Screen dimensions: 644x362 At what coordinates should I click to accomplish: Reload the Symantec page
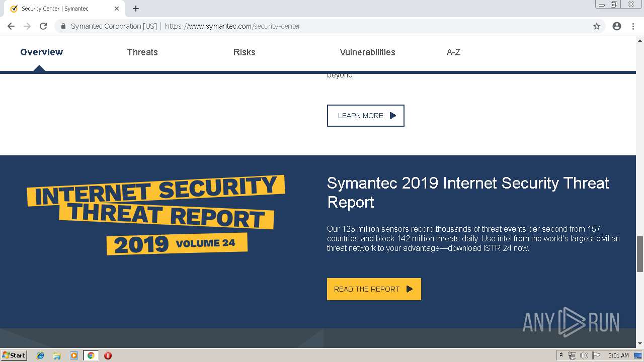43,26
